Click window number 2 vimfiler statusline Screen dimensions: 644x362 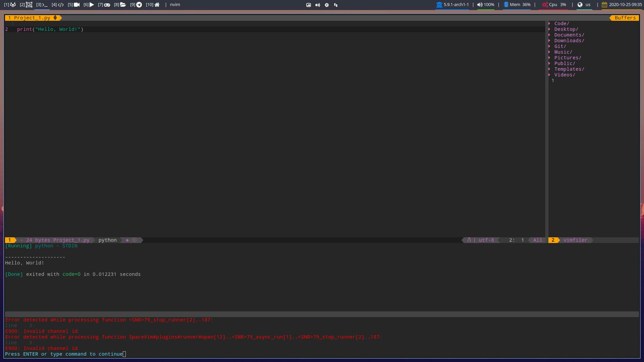[x=553, y=240]
